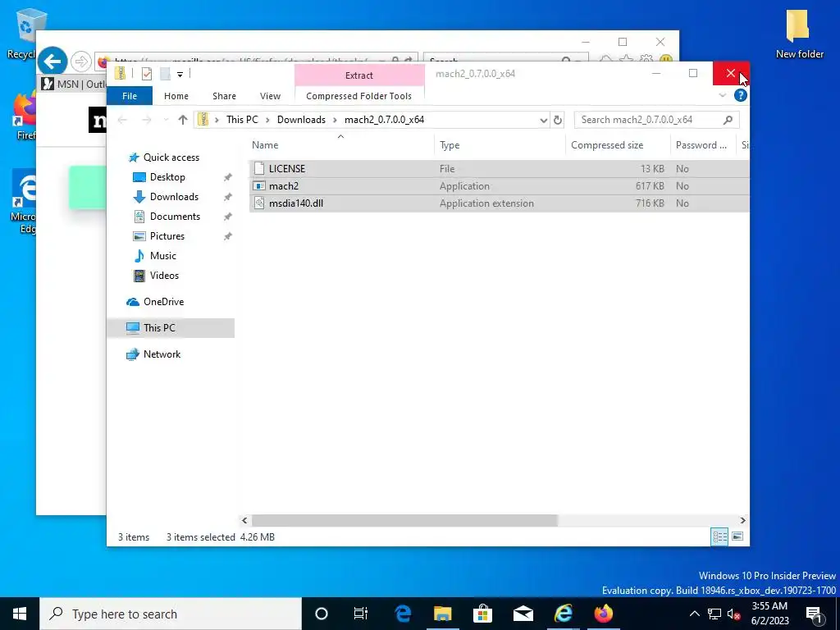Viewport: 840px width, 630px height.
Task: Sort by the Name column header
Action: pos(265,145)
